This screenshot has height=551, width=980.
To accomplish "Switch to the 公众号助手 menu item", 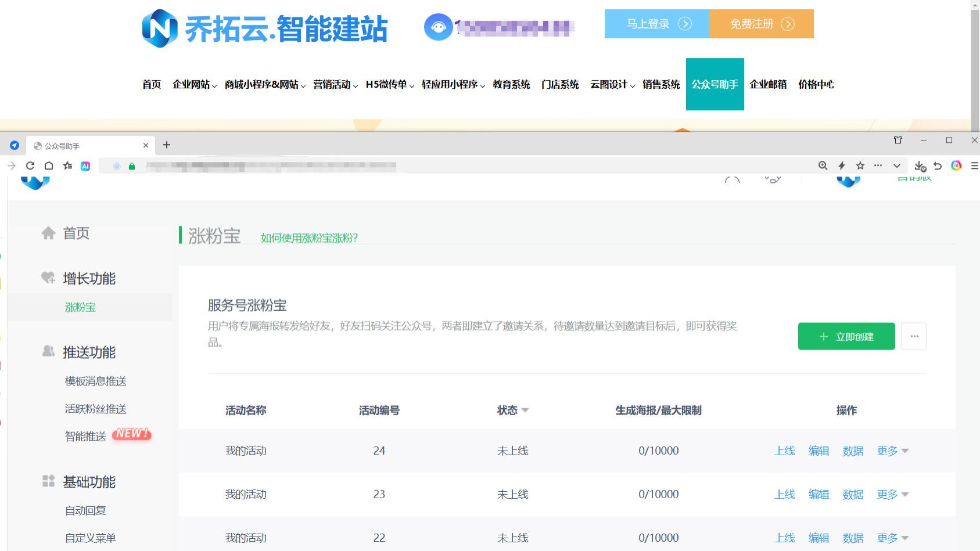I will (715, 84).
